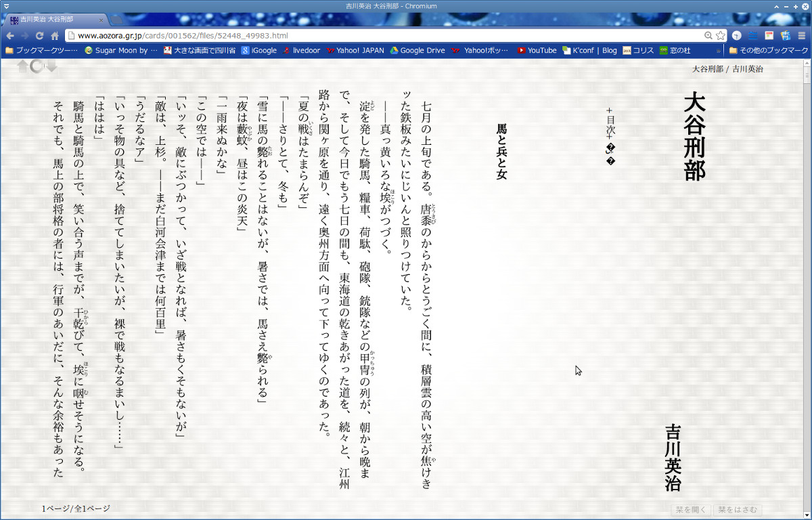This screenshot has width=812, height=520.
Task: Open the その他のブックマーク folder
Action: pos(768,50)
